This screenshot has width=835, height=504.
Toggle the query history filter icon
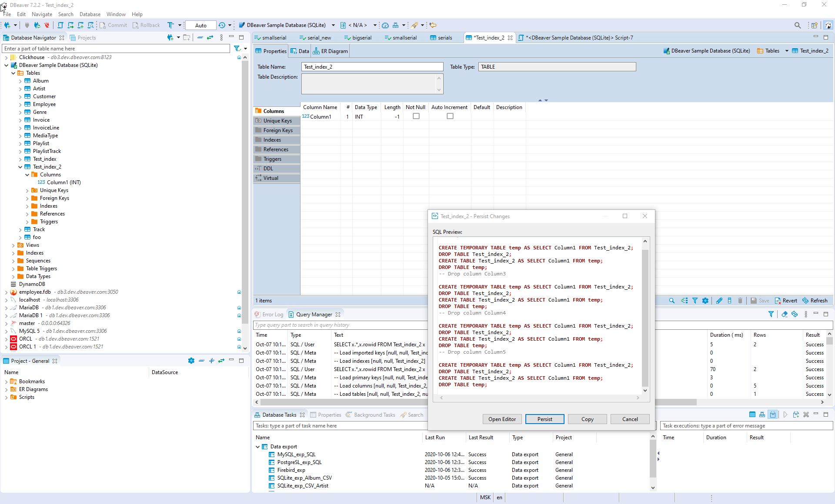click(x=772, y=314)
